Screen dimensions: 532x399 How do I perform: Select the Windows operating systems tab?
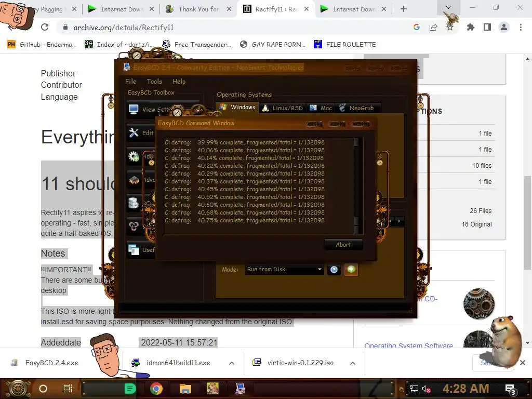click(x=237, y=107)
